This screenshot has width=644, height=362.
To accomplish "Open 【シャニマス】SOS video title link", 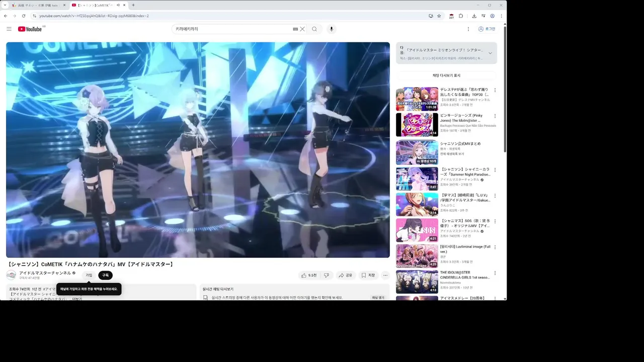I will coord(465,223).
